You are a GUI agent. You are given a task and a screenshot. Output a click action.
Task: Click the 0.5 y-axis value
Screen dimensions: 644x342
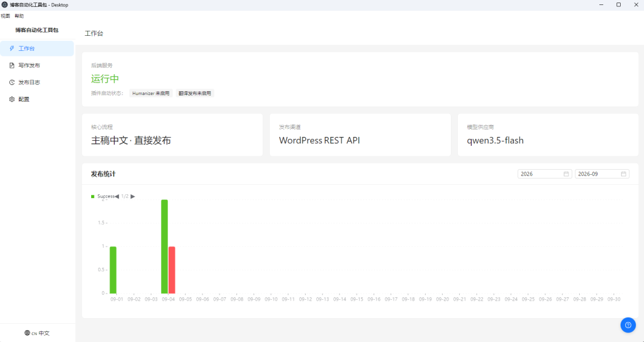102,270
